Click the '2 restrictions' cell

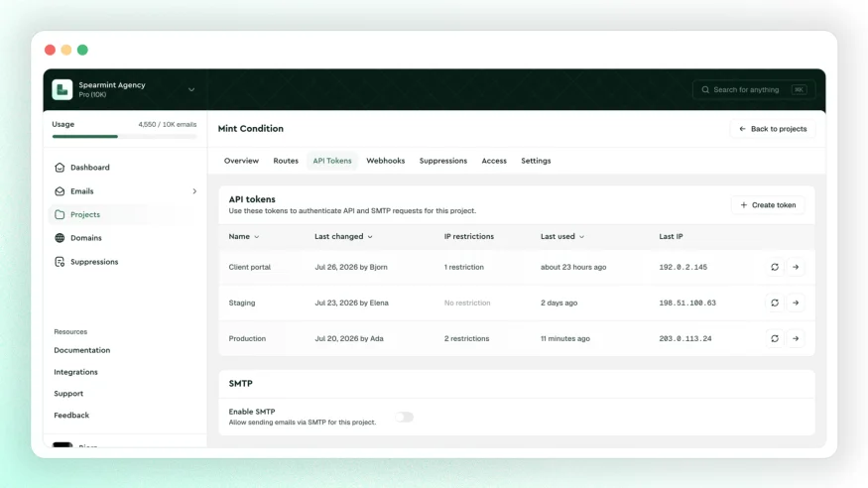(466, 338)
